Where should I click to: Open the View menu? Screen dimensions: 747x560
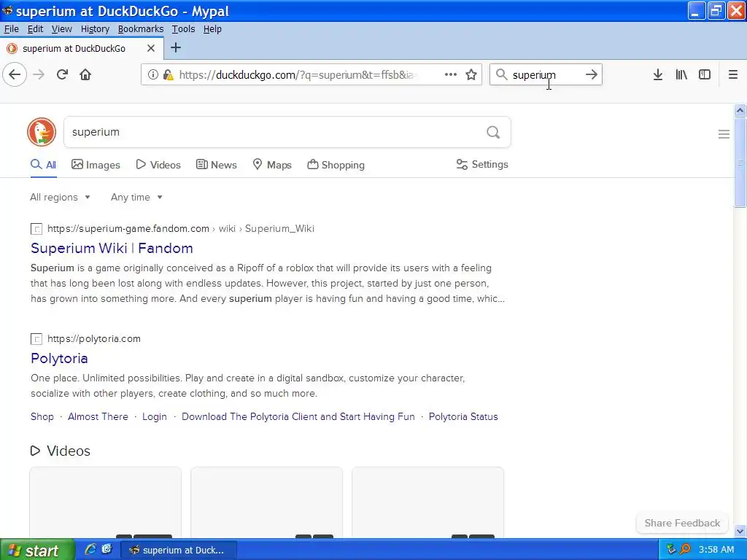click(x=62, y=29)
